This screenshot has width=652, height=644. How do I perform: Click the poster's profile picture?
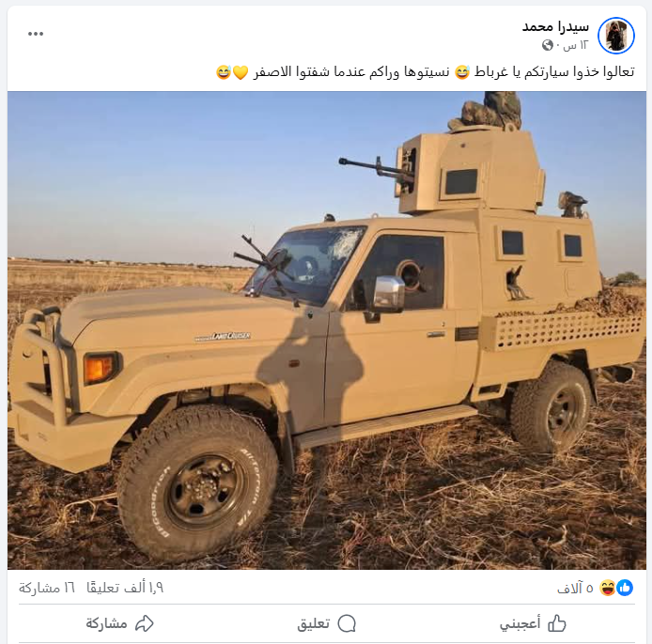point(615,36)
